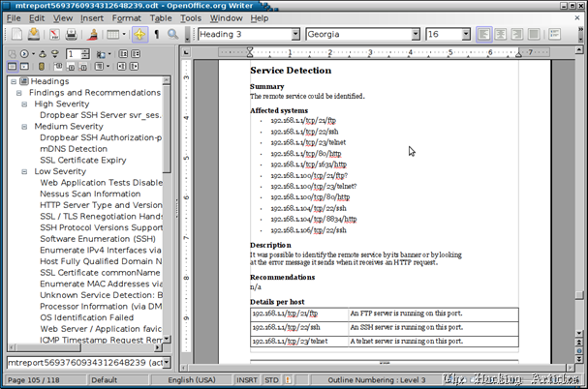Click Promote Chapter icon in Navigator
This screenshot has width=588, height=389.
click(x=123, y=54)
